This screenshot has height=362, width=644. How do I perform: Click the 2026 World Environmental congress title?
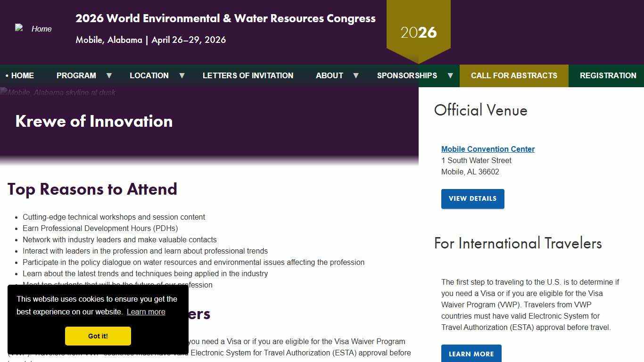click(x=225, y=18)
